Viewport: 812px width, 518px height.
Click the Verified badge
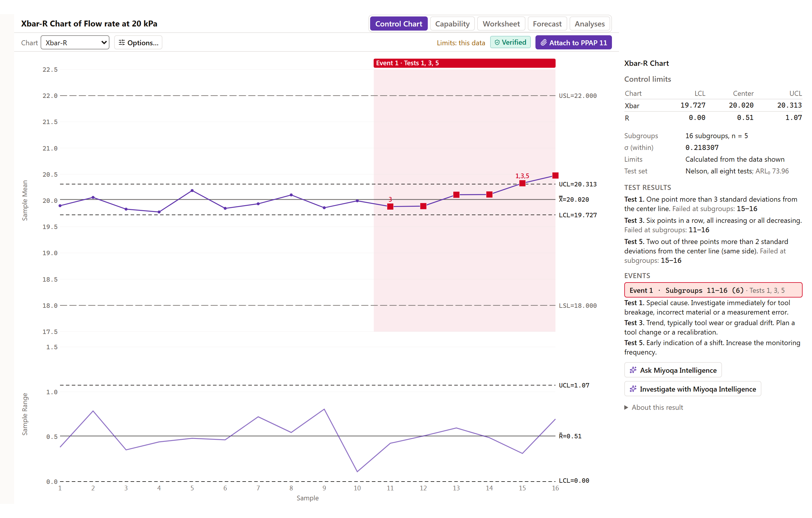(x=510, y=42)
